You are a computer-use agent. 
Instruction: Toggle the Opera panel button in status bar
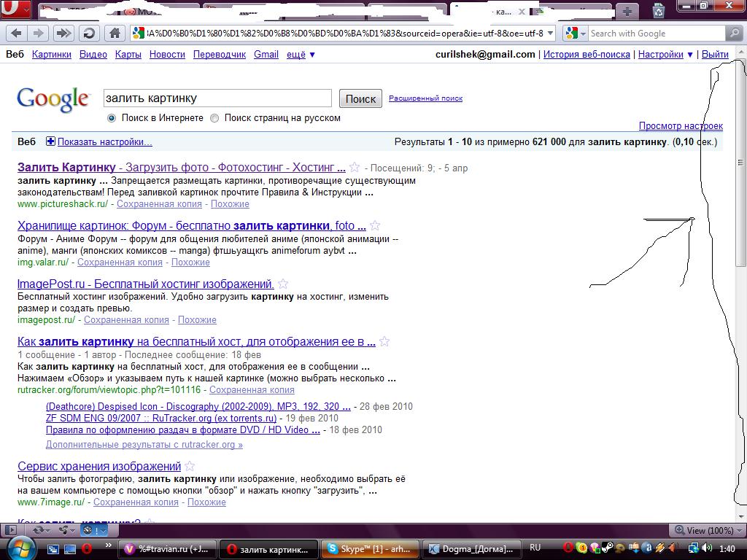(x=10, y=530)
